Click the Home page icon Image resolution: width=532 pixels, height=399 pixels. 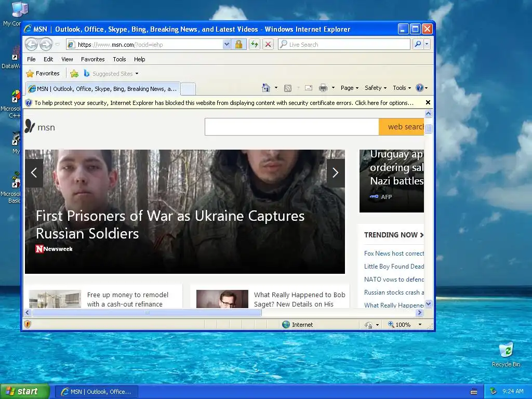tap(266, 88)
